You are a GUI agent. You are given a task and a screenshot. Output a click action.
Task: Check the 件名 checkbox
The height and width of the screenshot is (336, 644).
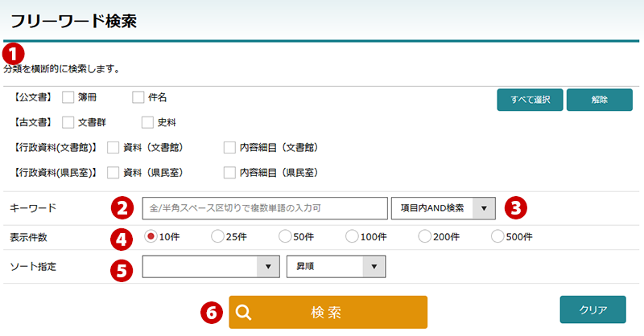click(x=138, y=97)
